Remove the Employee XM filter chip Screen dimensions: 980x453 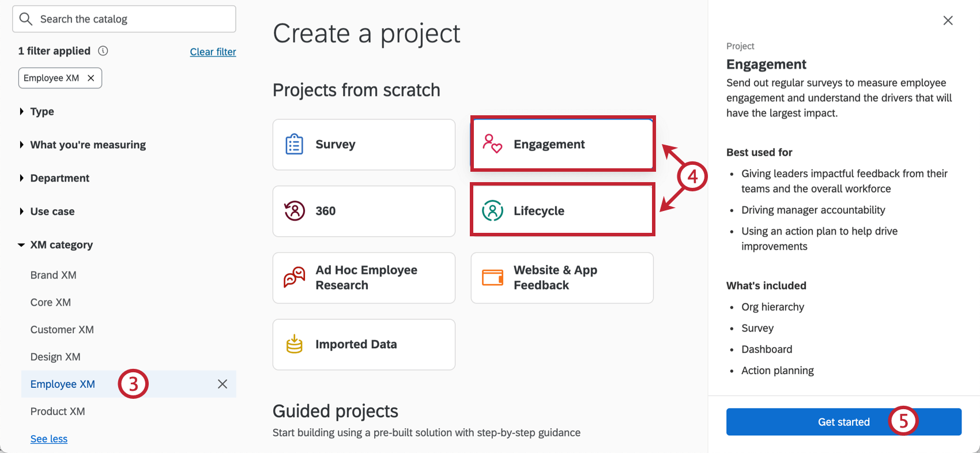pos(91,78)
